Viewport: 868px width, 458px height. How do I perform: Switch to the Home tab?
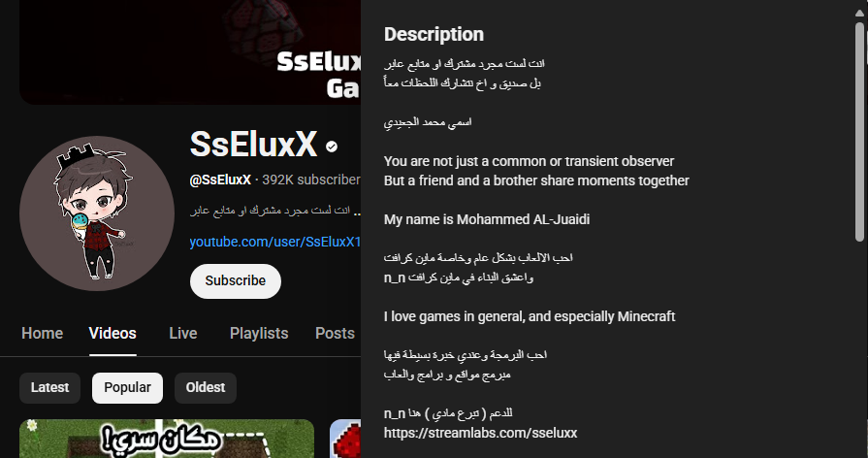point(42,334)
